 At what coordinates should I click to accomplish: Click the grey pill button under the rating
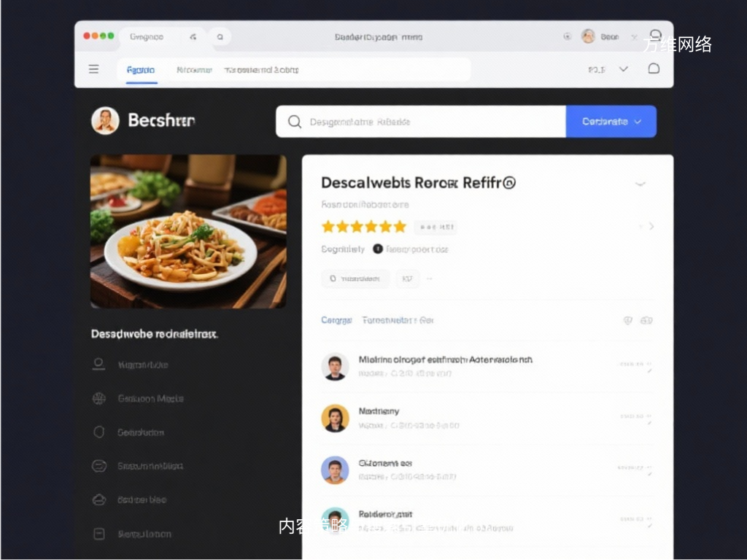point(355,279)
